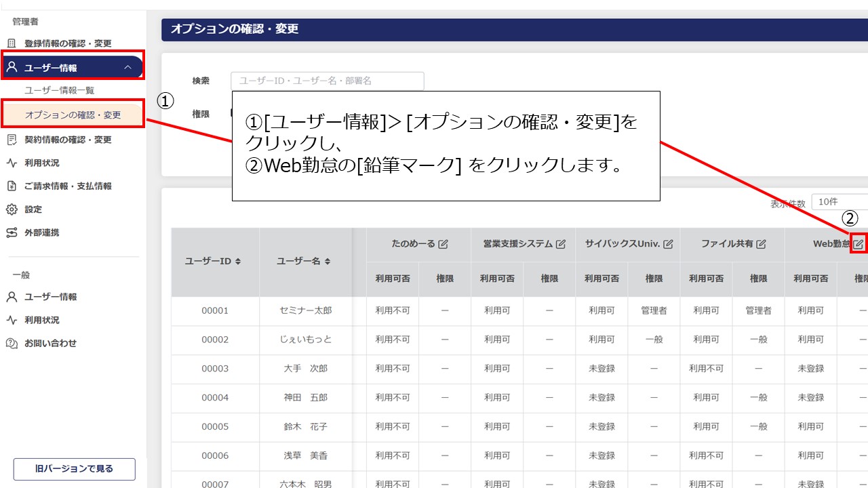This screenshot has height=488, width=868.
Task: Open 外部連携 in the sidebar
Action: (x=42, y=232)
